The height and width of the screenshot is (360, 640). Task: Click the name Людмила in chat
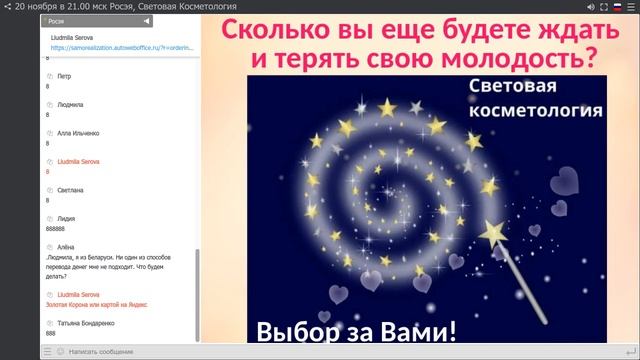point(70,105)
